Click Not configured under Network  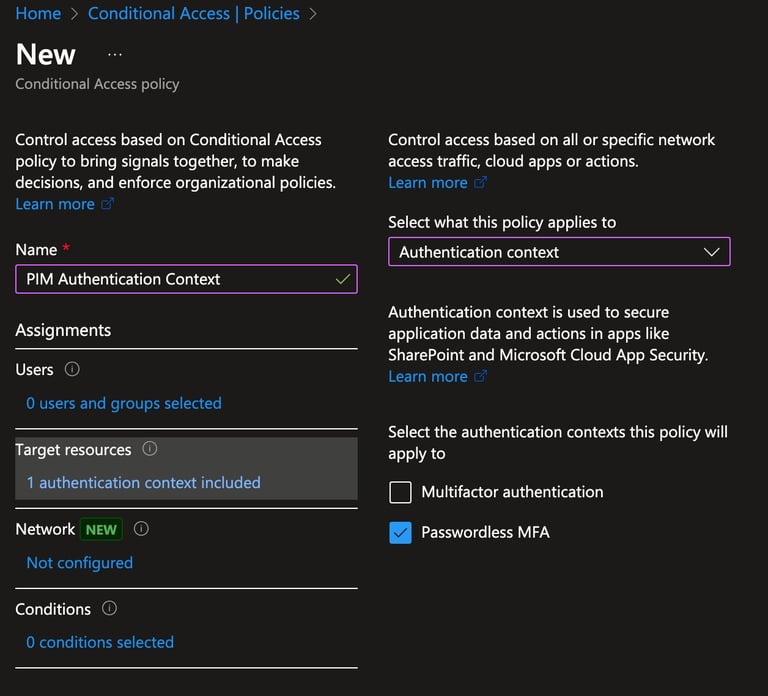(79, 563)
